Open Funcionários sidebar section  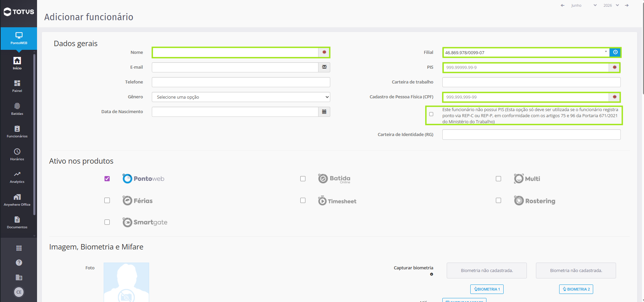click(17, 132)
